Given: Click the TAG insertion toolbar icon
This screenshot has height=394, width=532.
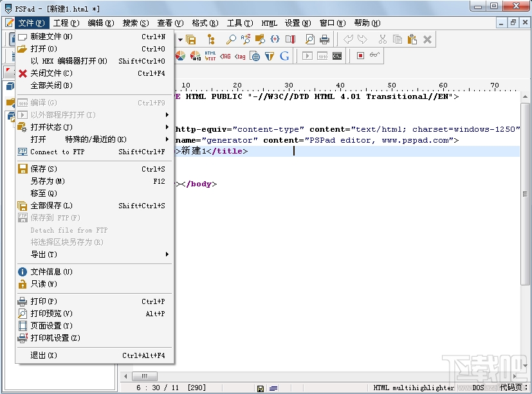Looking at the screenshot, I should click(x=225, y=57).
